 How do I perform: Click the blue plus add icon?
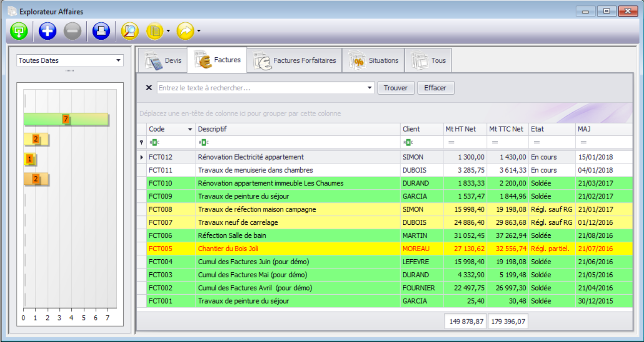point(47,31)
